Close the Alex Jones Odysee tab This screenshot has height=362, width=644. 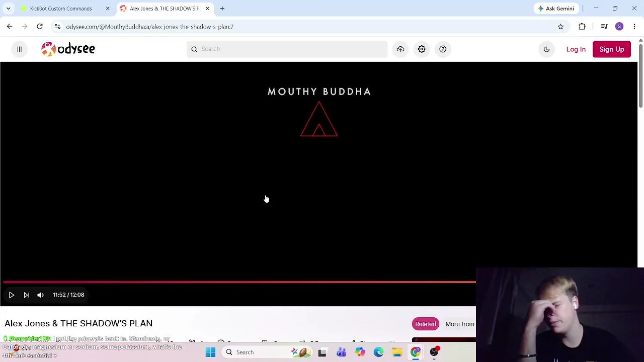tap(207, 9)
